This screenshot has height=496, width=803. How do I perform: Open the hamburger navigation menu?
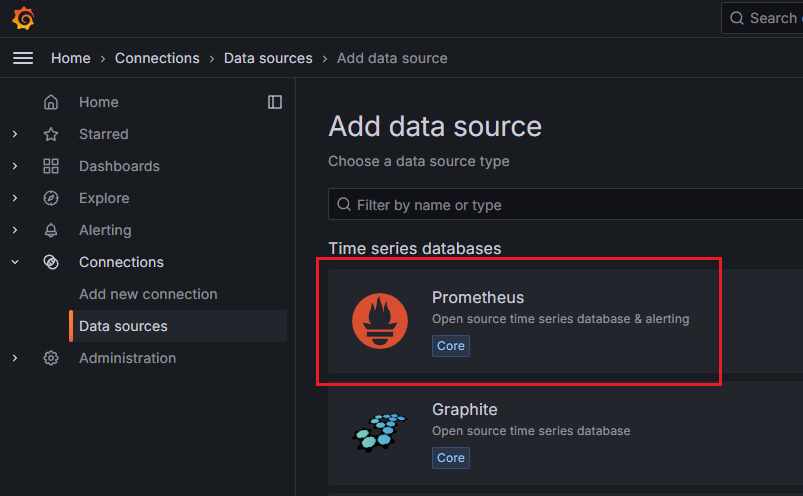tap(23, 58)
